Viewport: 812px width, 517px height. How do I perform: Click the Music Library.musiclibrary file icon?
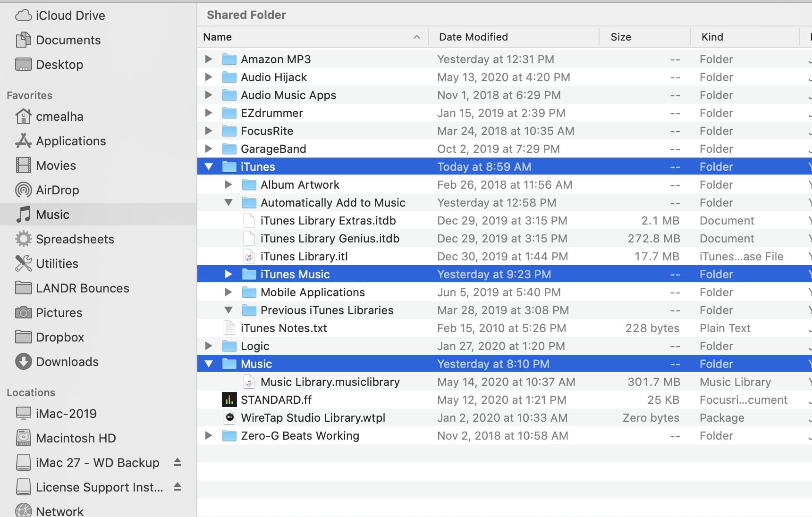coord(249,382)
